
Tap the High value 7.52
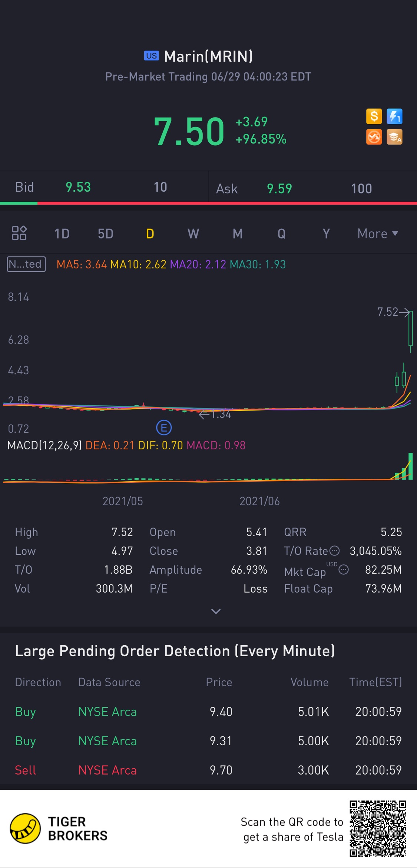point(122,532)
